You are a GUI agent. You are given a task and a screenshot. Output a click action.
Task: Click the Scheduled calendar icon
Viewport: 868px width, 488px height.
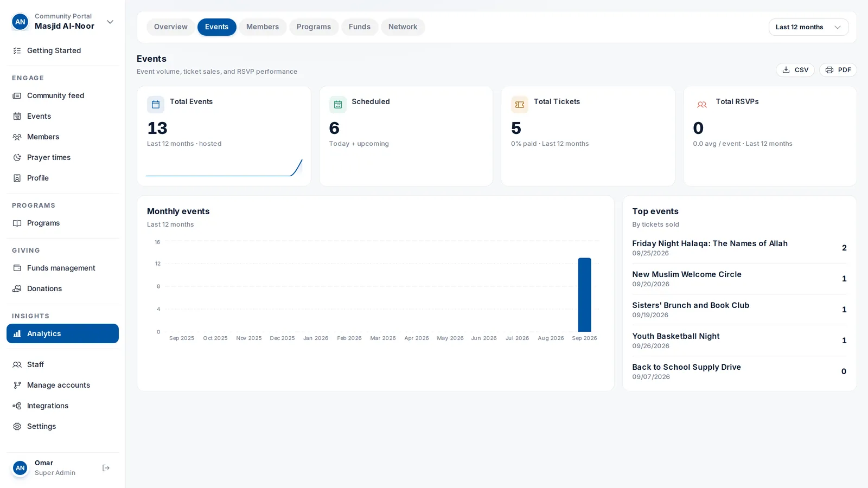tap(337, 104)
